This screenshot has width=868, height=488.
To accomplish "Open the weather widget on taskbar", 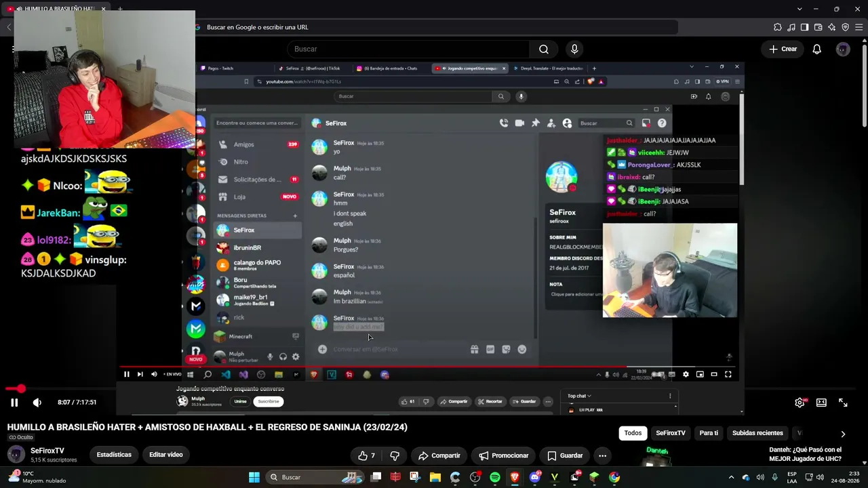I will (x=36, y=477).
